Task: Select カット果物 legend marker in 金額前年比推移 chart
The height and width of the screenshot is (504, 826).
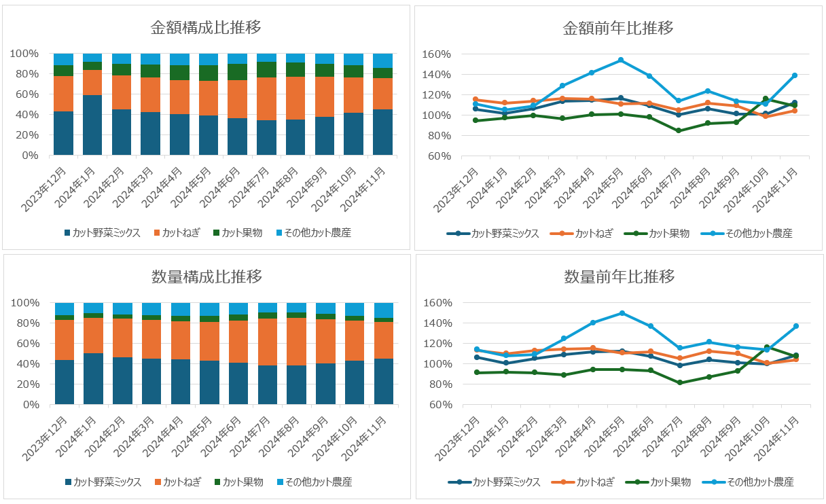Action: [x=635, y=233]
